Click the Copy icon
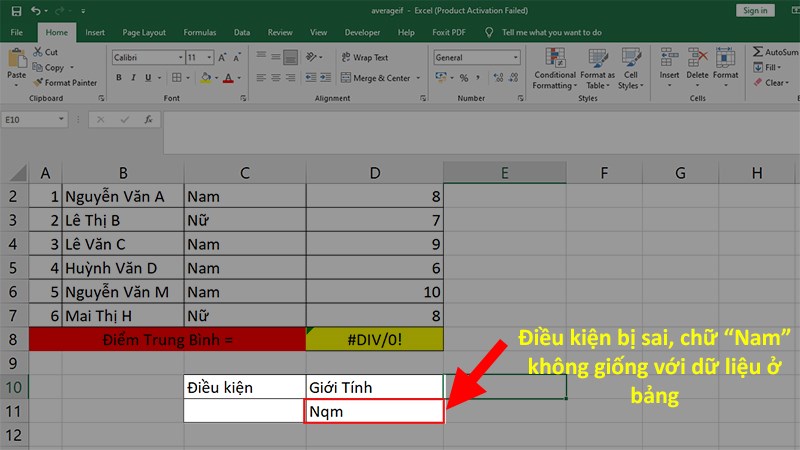 point(38,67)
